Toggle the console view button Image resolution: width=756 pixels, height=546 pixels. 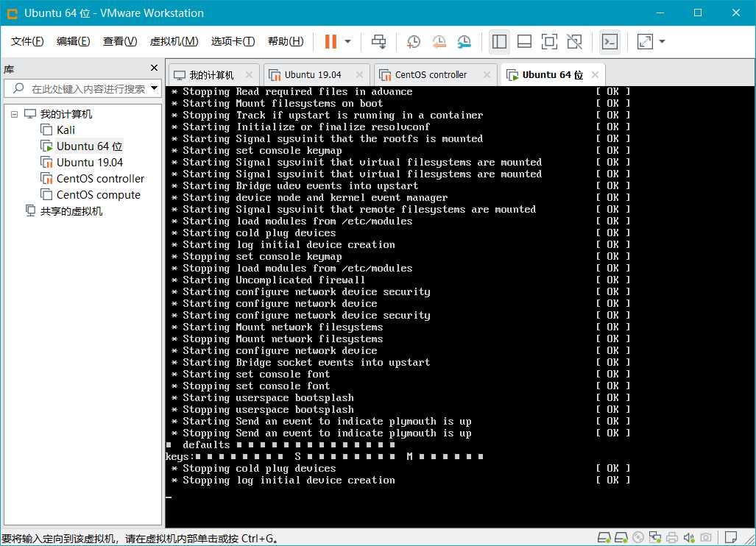click(x=610, y=41)
